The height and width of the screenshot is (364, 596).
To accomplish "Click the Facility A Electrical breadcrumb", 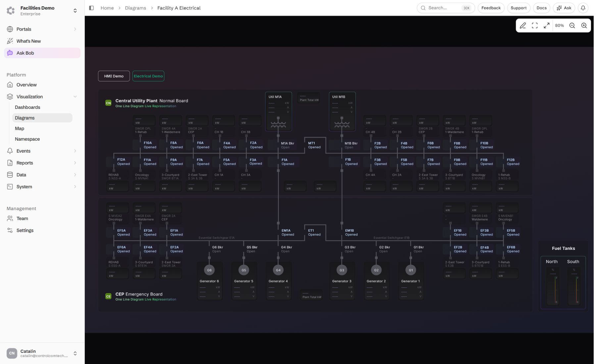I will 179,8.
